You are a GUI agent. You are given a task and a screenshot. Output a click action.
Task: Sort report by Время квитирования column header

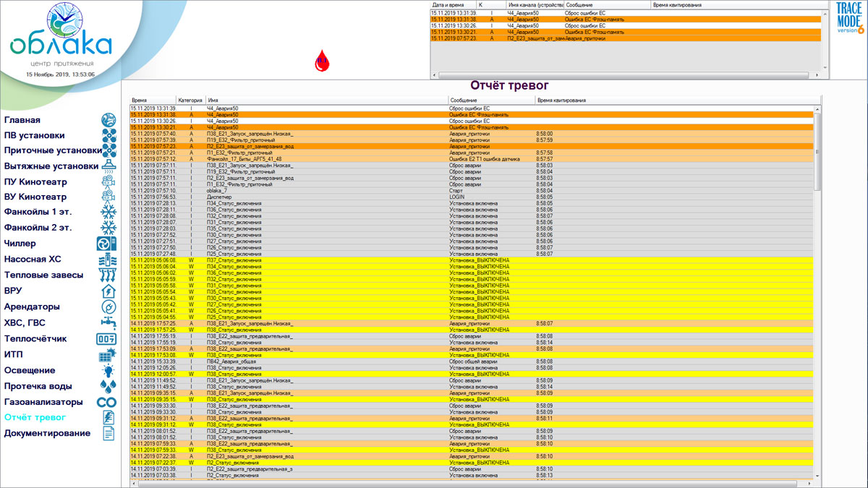point(561,100)
